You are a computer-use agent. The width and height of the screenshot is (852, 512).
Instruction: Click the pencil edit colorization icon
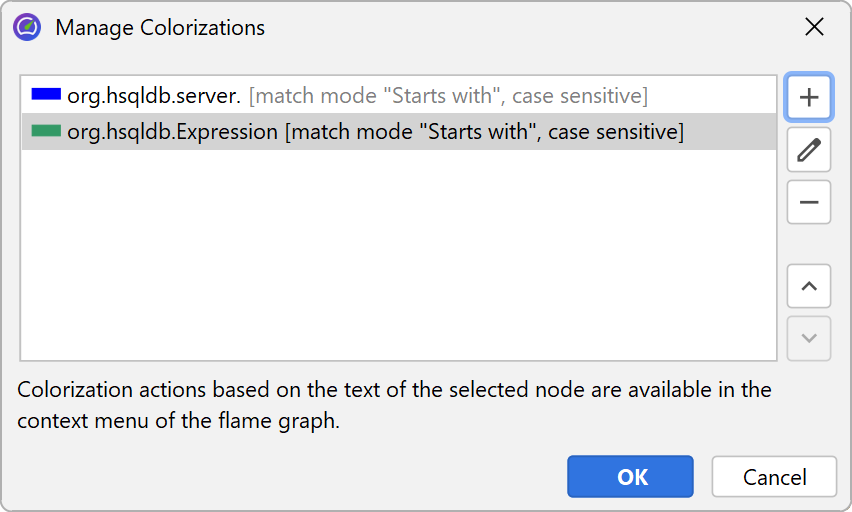tap(809, 150)
